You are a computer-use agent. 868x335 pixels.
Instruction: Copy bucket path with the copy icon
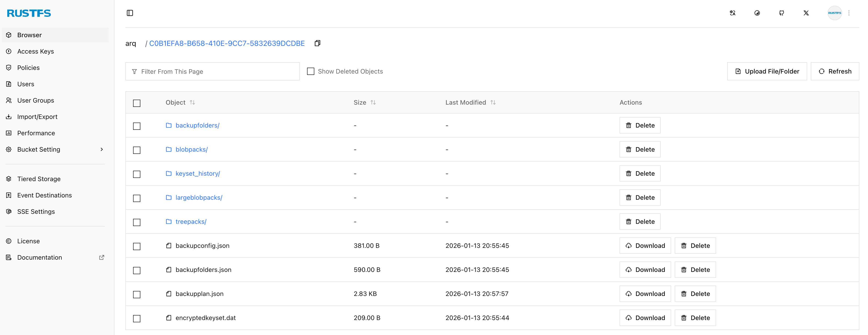pyautogui.click(x=317, y=43)
